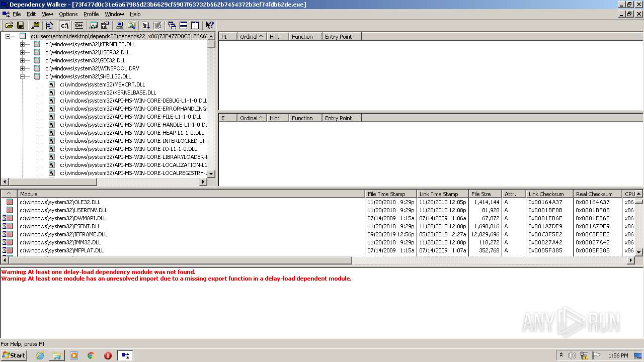Sort imports by Ordinal column header
This screenshot has width=644, height=362.
tap(252, 37)
